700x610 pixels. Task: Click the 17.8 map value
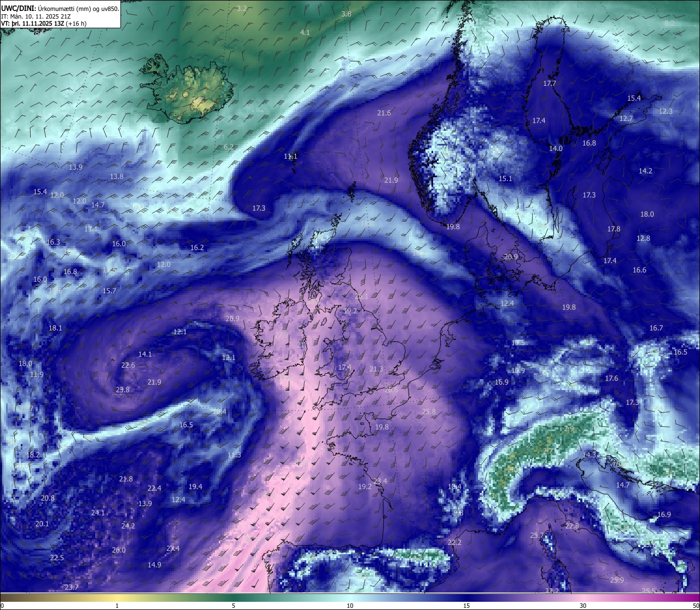click(x=614, y=229)
